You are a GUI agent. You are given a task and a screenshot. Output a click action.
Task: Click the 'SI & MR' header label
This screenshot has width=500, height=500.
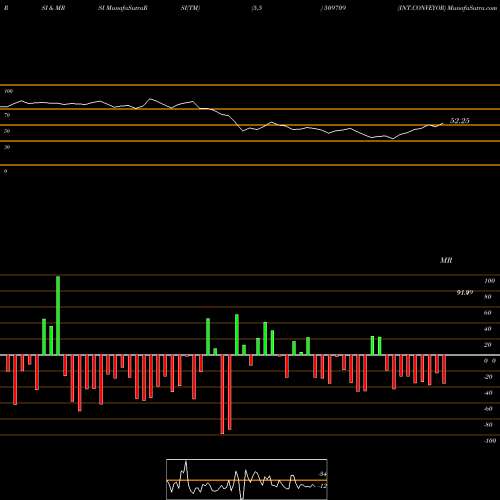click(53, 8)
